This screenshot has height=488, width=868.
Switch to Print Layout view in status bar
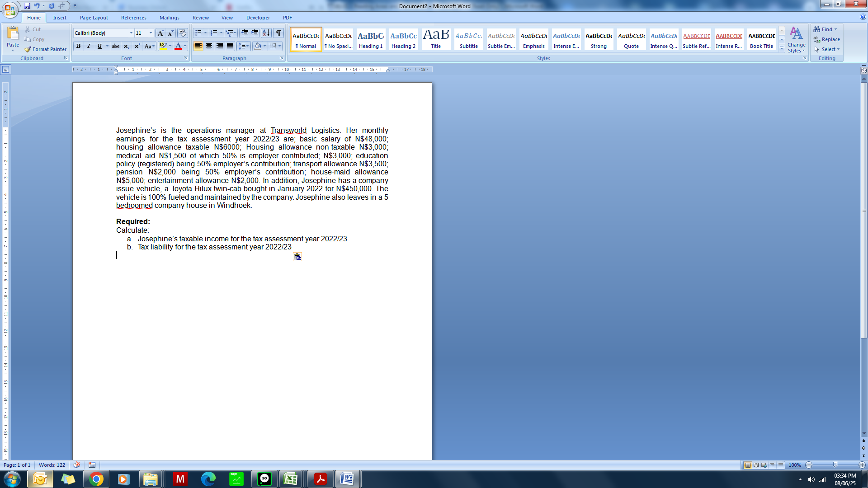(748, 465)
